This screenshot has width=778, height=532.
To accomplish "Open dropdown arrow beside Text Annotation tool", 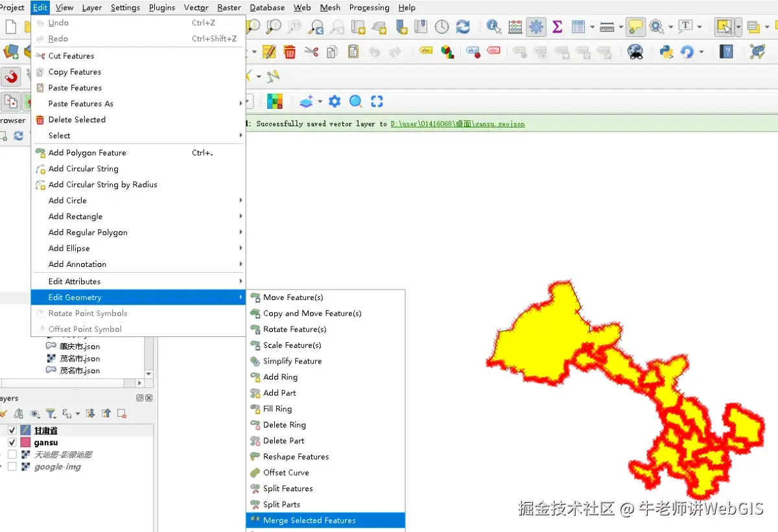I will click(x=700, y=27).
